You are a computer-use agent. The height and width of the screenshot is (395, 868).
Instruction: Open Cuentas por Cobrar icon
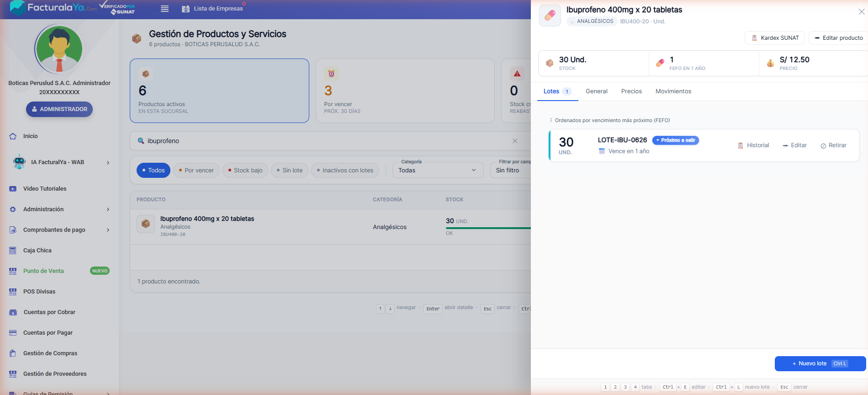coord(13,312)
